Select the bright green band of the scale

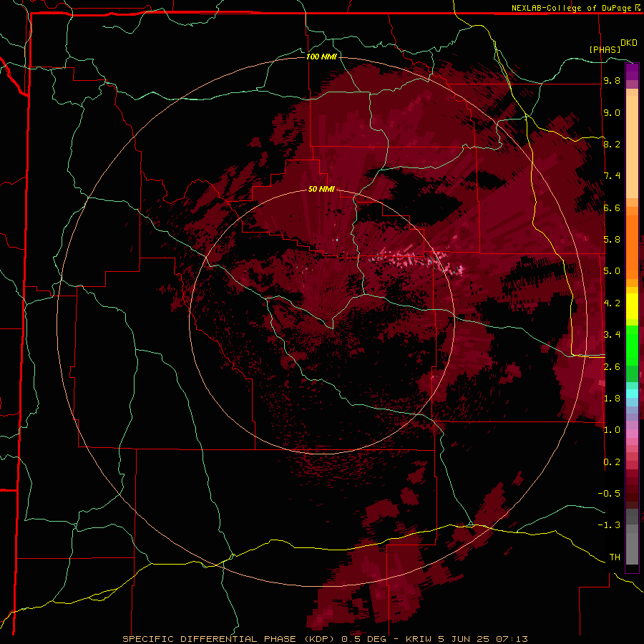coord(632,345)
